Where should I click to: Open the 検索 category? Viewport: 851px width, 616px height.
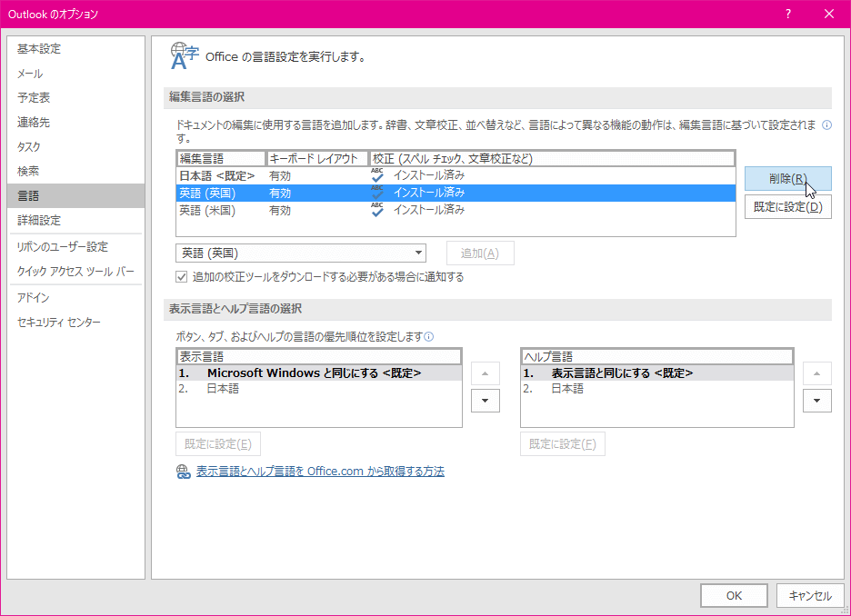pyautogui.click(x=76, y=171)
